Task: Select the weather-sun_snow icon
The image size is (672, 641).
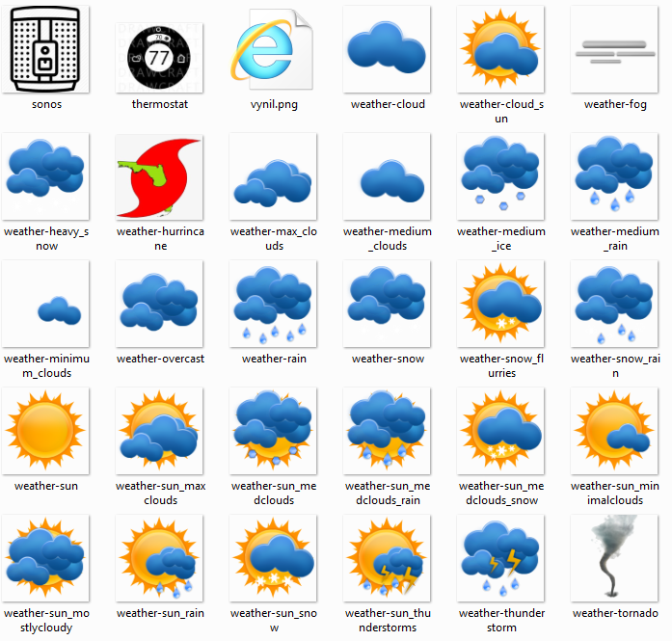Action: point(273,558)
